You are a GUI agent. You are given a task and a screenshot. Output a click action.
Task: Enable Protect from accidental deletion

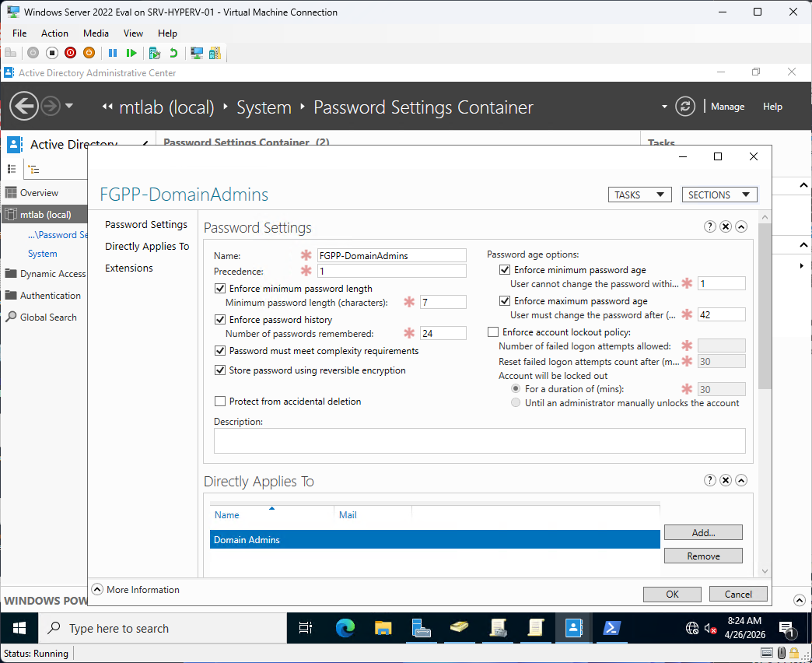click(x=220, y=402)
